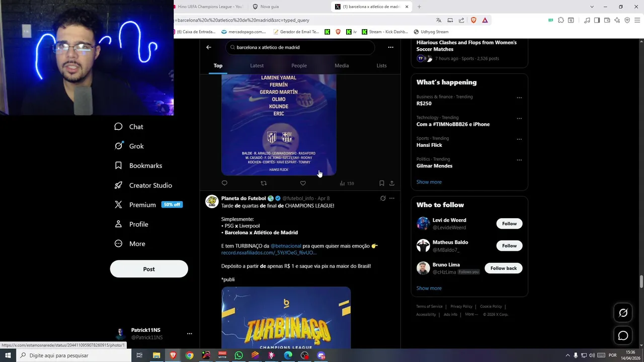The height and width of the screenshot is (362, 644).
Task: Switch to Media search tab
Action: click(342, 65)
